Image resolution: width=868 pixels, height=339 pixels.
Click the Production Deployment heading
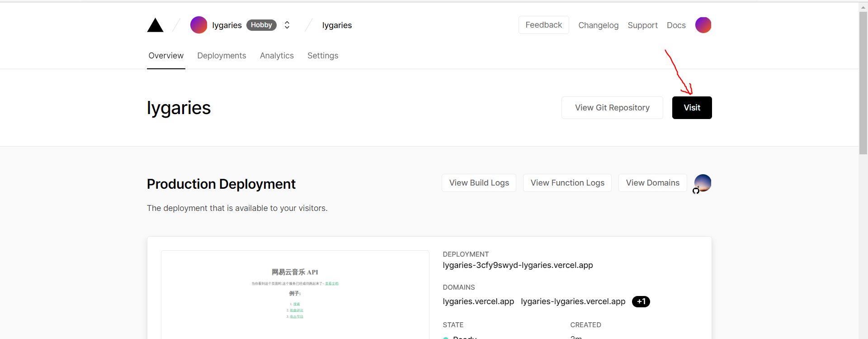point(221,184)
